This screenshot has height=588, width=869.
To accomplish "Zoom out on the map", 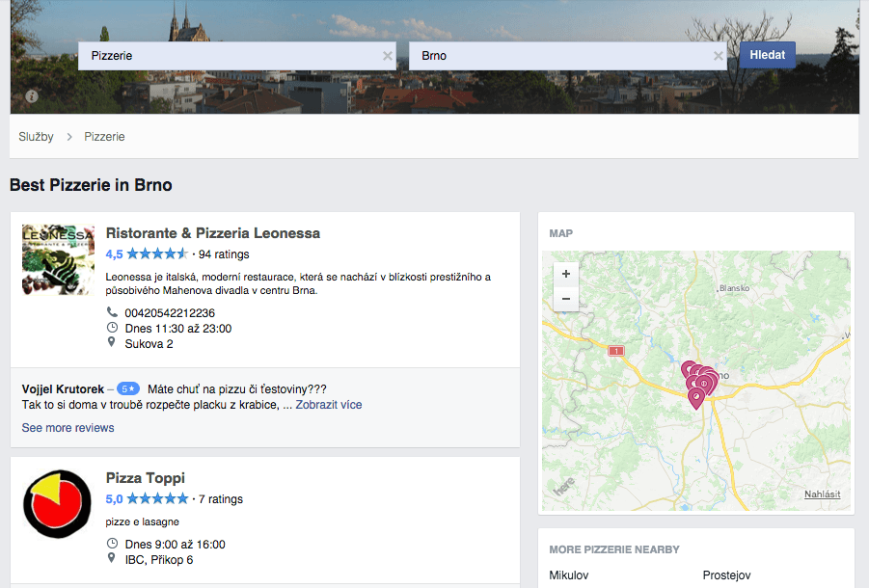I will (566, 299).
